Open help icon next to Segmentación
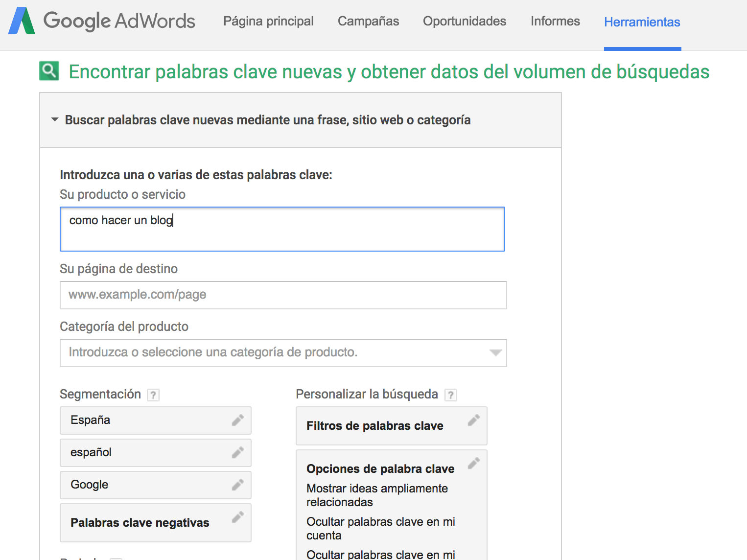 pos(153,395)
